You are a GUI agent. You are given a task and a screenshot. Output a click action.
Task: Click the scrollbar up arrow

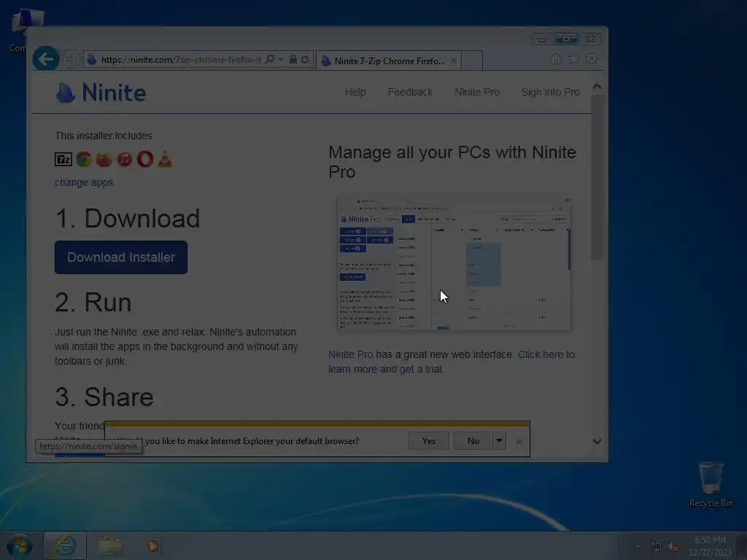point(597,86)
